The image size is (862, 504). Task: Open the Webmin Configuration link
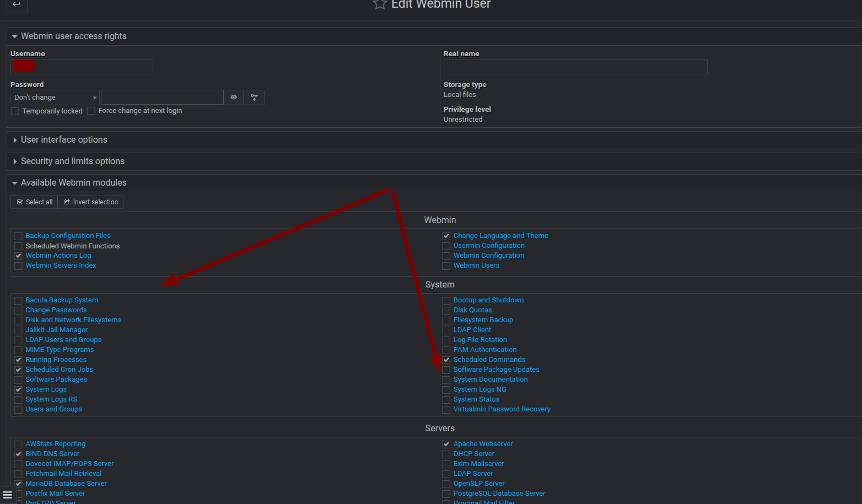click(489, 256)
